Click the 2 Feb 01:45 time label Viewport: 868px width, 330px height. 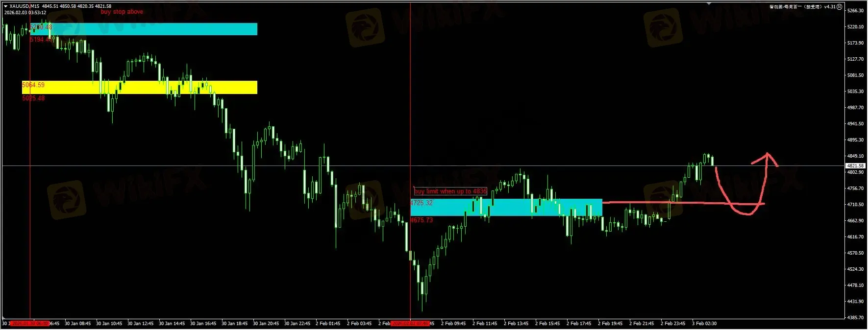point(328,324)
